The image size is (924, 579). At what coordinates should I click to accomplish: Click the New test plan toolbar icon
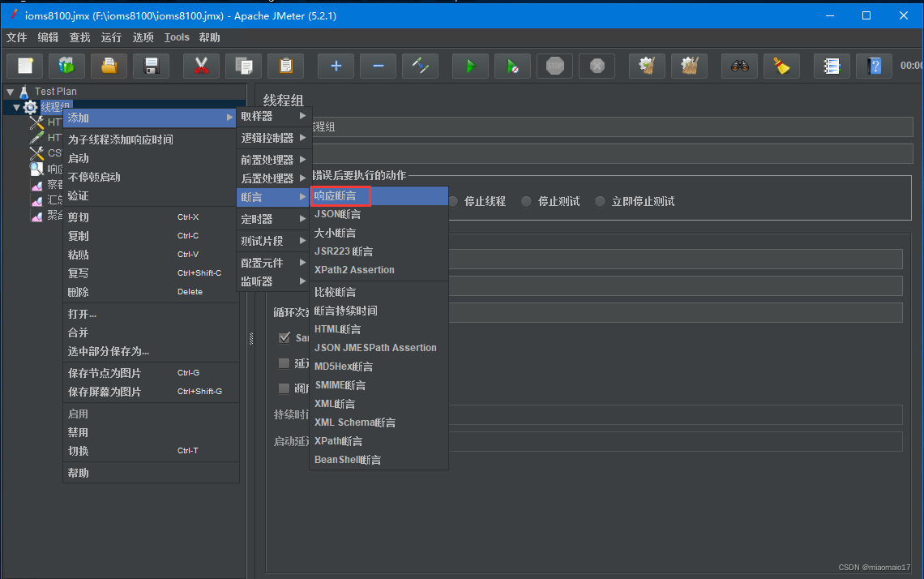25,66
